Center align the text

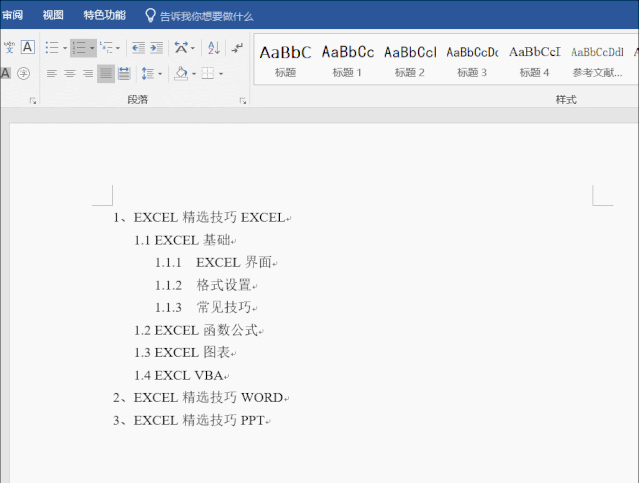70,74
